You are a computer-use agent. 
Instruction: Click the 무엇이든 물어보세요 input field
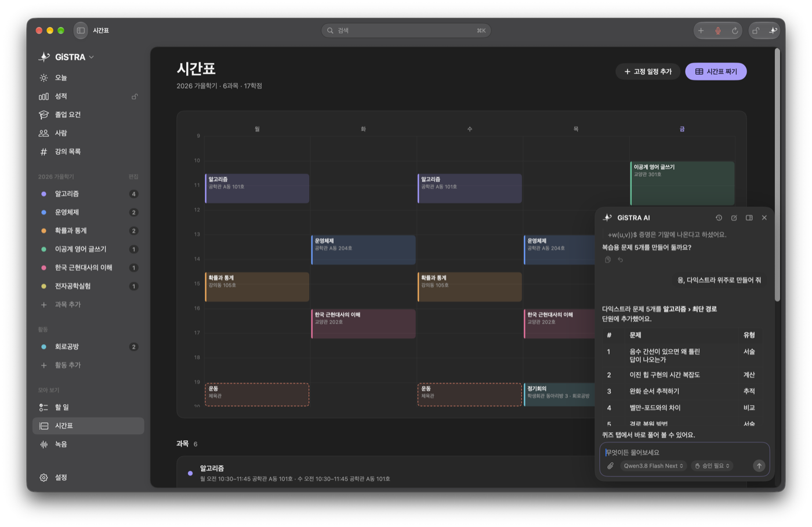(684, 452)
